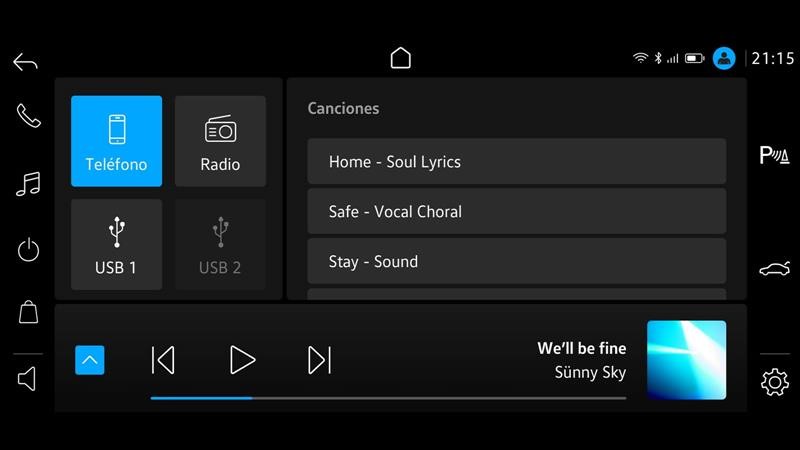
Task: Open the user profile avatar
Action: pos(724,58)
